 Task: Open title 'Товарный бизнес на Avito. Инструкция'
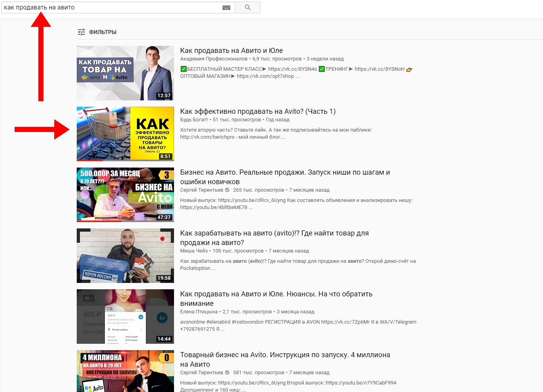(x=285, y=360)
